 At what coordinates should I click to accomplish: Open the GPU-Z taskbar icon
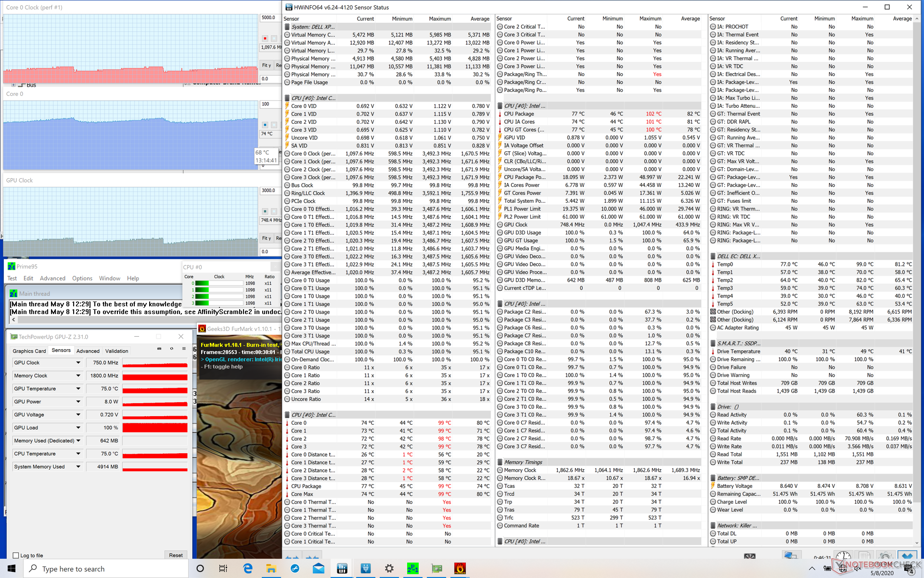[436, 568]
